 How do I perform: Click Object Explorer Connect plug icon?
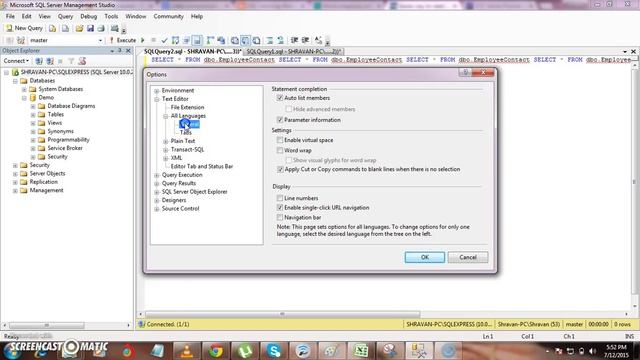(x=39, y=61)
